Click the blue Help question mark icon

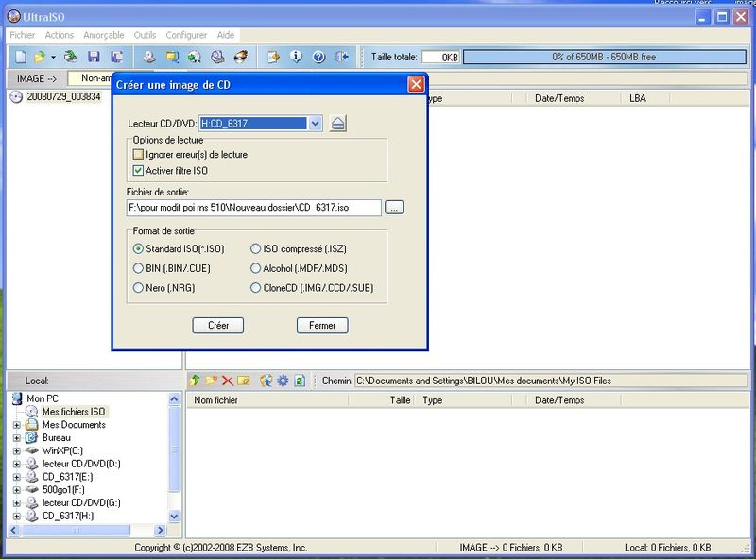coord(318,57)
